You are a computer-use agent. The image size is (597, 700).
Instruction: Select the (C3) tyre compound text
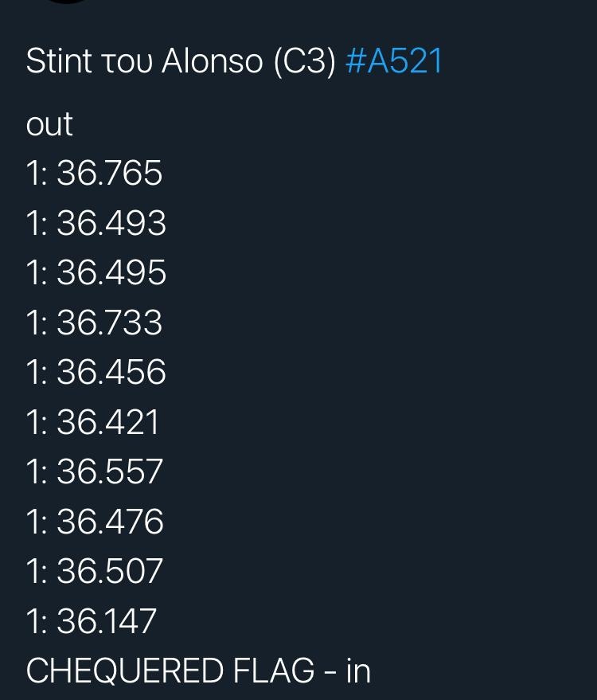(304, 62)
